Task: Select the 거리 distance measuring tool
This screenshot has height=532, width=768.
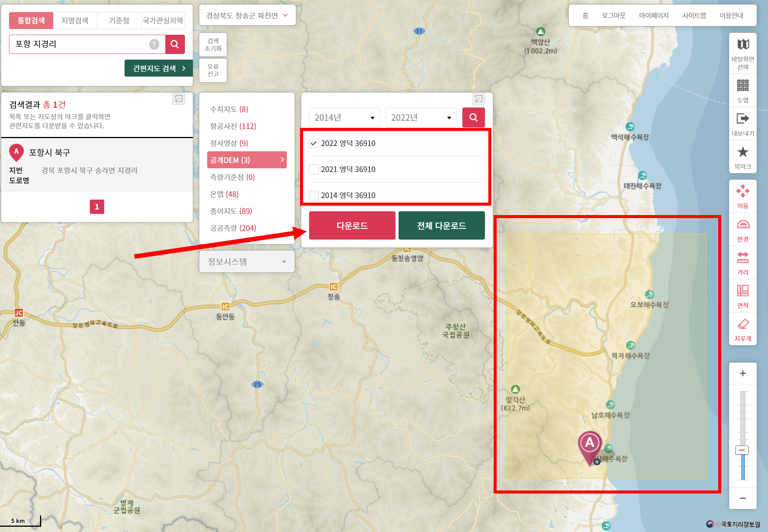Action: (x=743, y=258)
